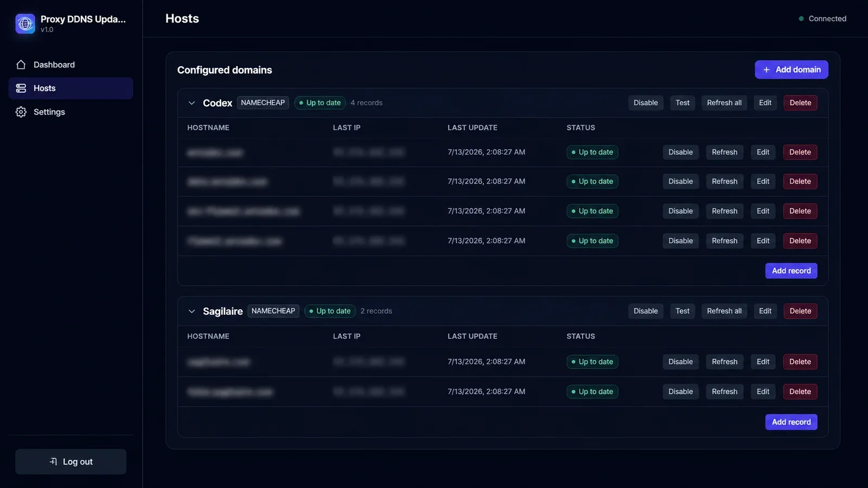Click the Codex domain name

(218, 103)
